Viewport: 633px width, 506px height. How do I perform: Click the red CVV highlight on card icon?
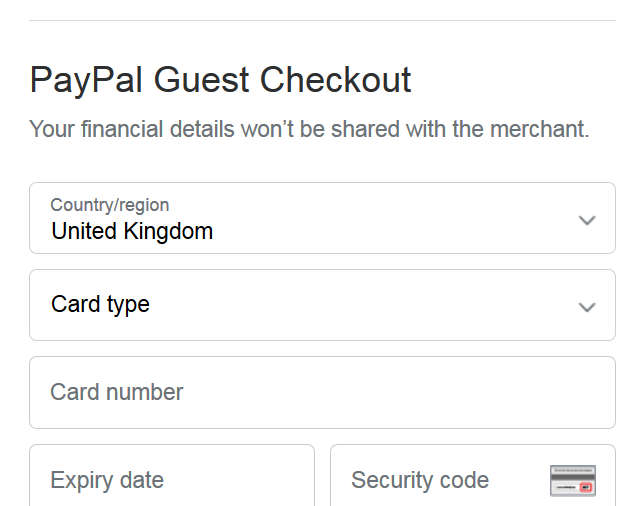(x=586, y=487)
